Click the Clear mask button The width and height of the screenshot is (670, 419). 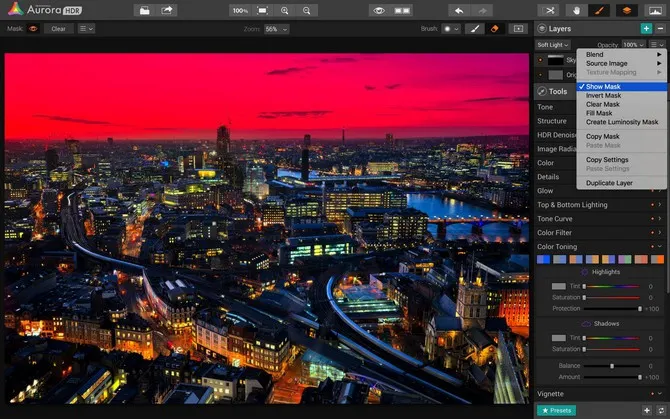pyautogui.click(x=57, y=29)
